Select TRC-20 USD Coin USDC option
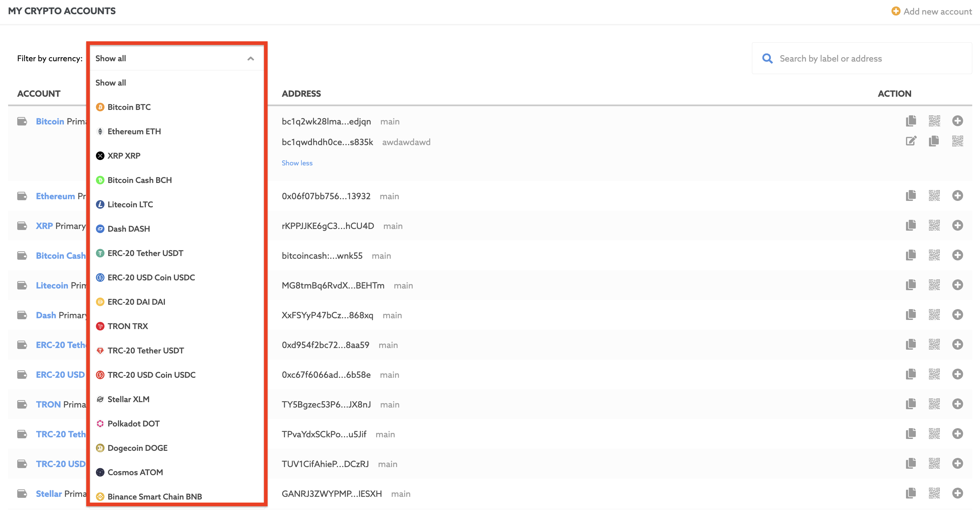980x510 pixels. (x=176, y=375)
